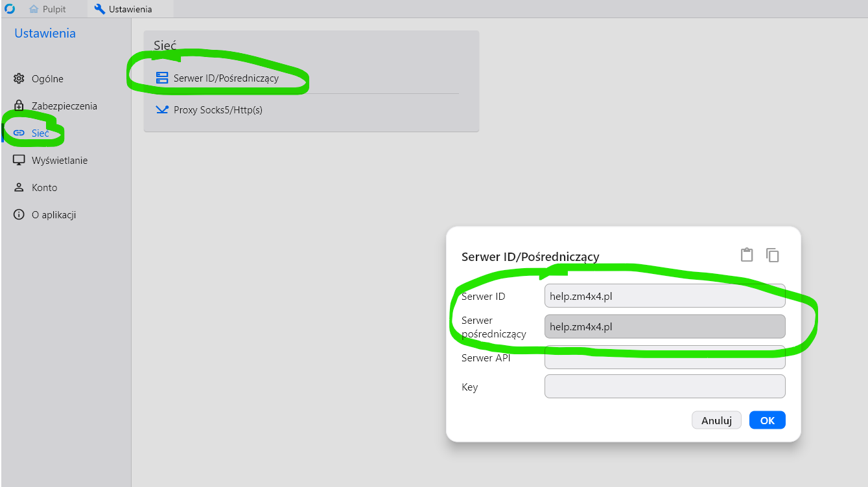Click the empty Serwer API field
The image size is (868, 487).
[664, 357]
